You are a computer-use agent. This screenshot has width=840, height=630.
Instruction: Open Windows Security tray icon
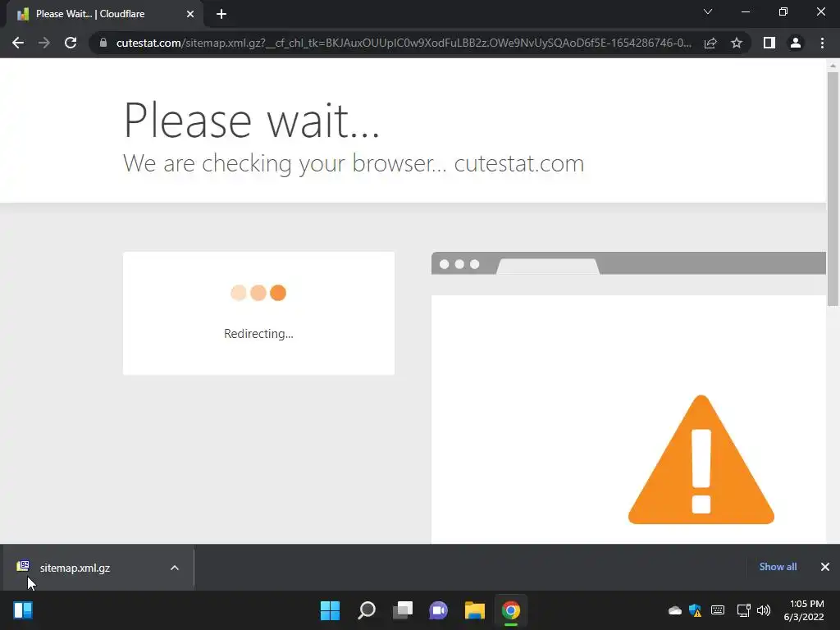[x=696, y=610]
